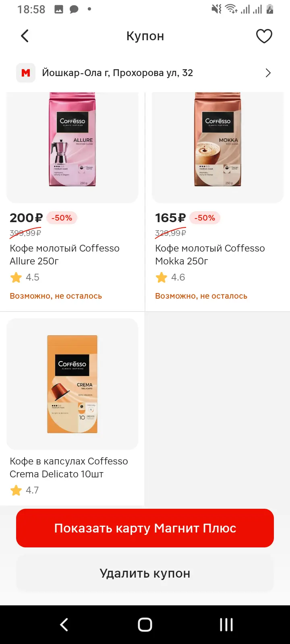Tap the red Magnit store logo
Viewport: 290px width, 644px height.
[26, 73]
